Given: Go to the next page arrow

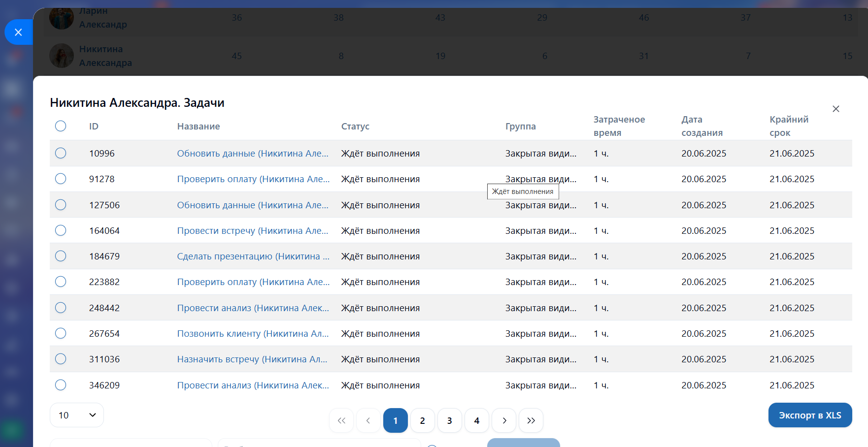Looking at the screenshot, I should 504,420.
